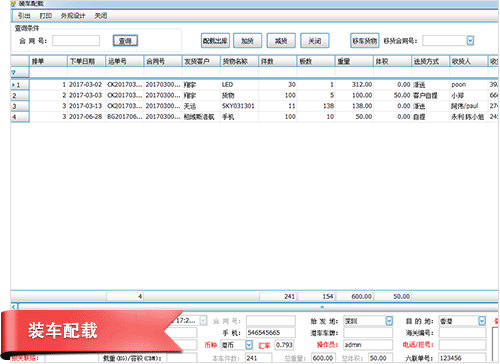Sort by the 下单日期 column header

click(87, 61)
